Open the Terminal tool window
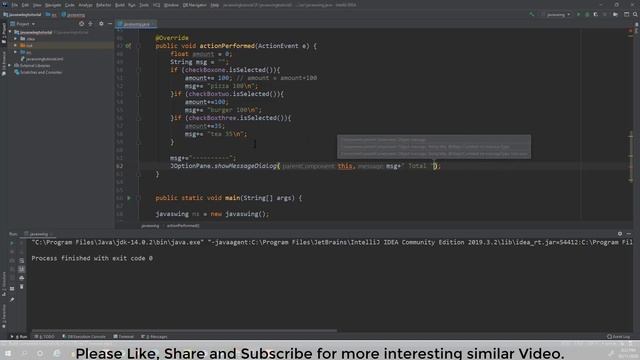 click(x=124, y=337)
